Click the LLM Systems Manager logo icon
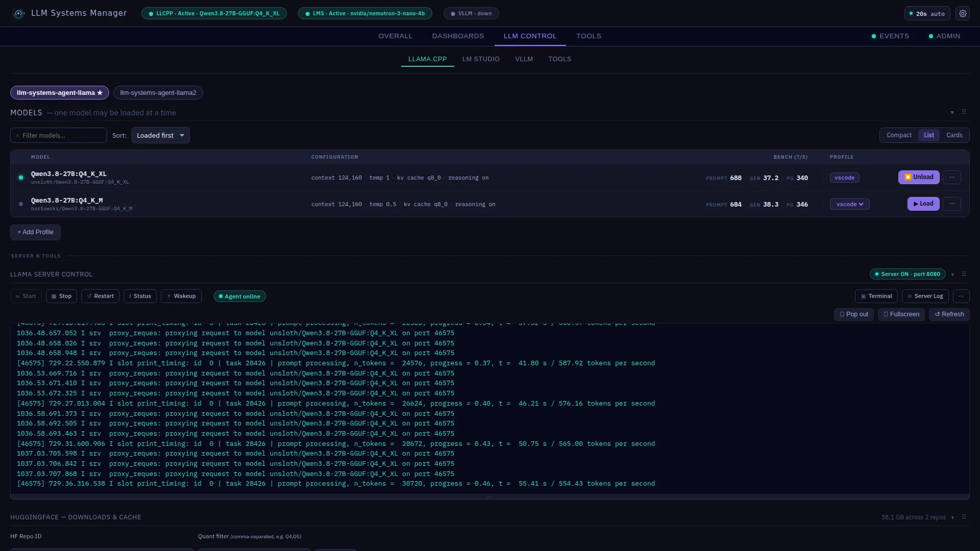Image resolution: width=980 pixels, height=551 pixels. point(19,14)
